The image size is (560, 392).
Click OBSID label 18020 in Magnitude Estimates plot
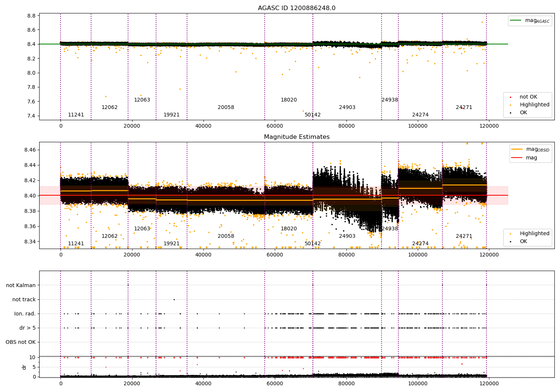pos(289,229)
